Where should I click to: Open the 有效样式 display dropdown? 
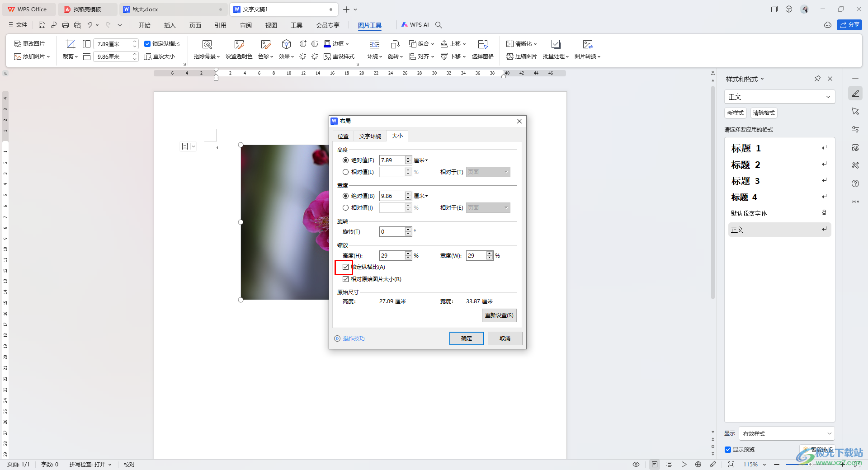tap(786, 433)
